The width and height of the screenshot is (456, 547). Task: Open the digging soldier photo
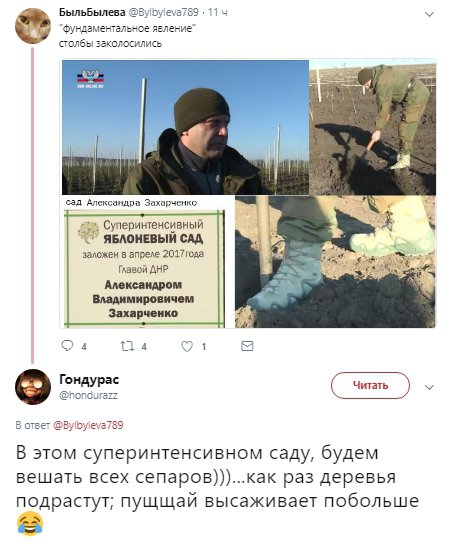(x=373, y=127)
